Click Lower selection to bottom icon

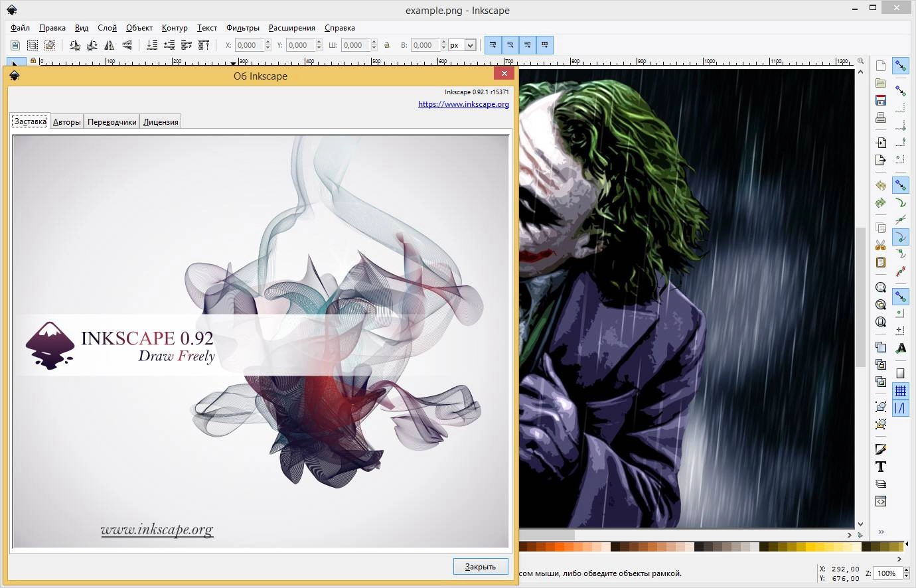pos(152,45)
